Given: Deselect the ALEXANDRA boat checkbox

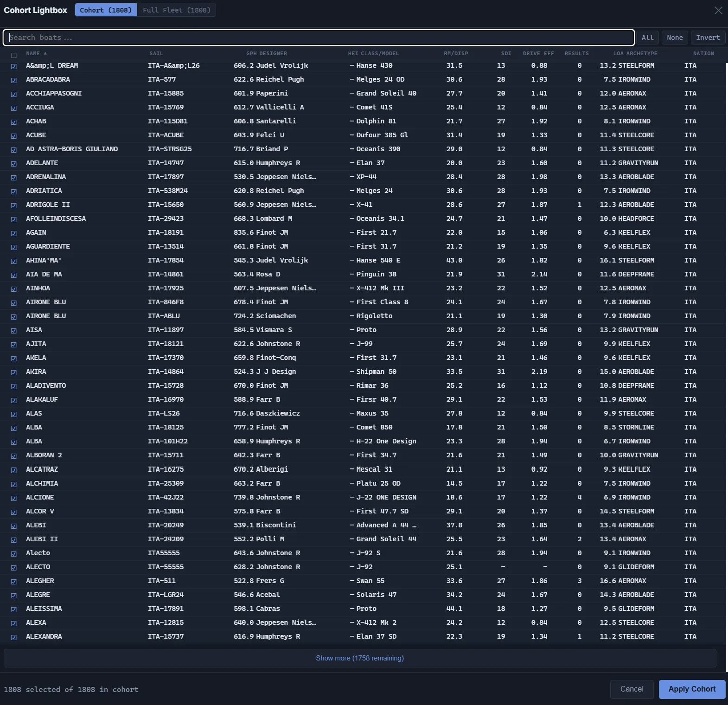Looking at the screenshot, I should (14, 637).
